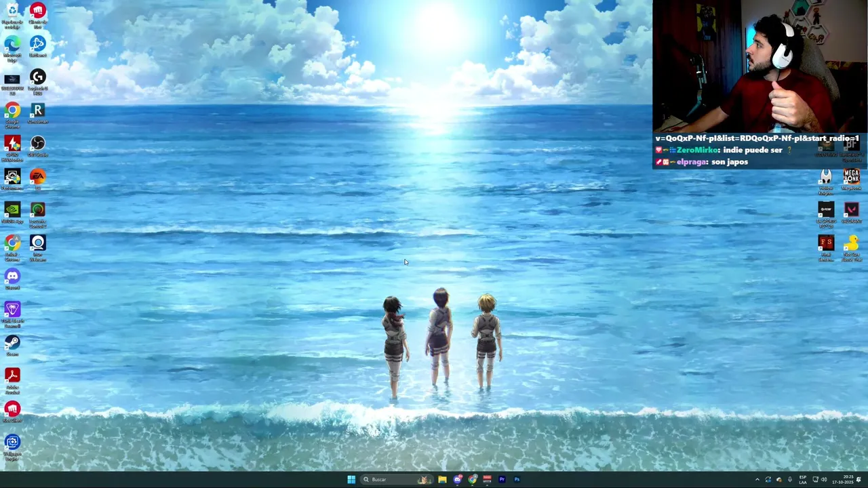Image resolution: width=868 pixels, height=488 pixels.
Task: Open Premiere Pro from the taskbar
Action: click(x=502, y=479)
